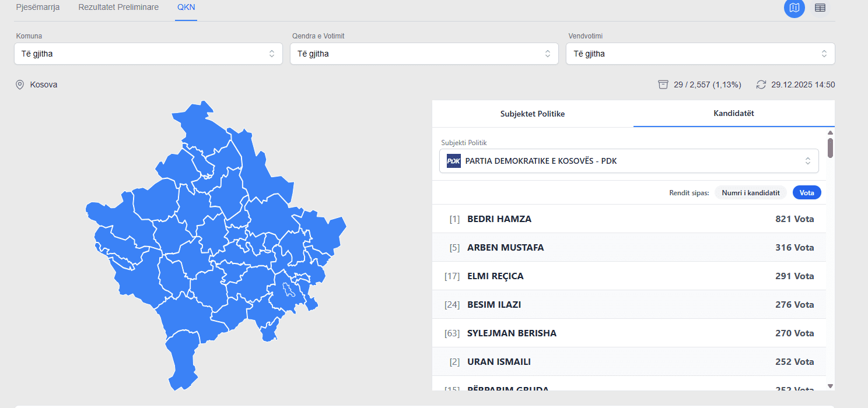Click the candidate list scrollbar thumb
This screenshot has width=868, height=408.
click(x=830, y=147)
